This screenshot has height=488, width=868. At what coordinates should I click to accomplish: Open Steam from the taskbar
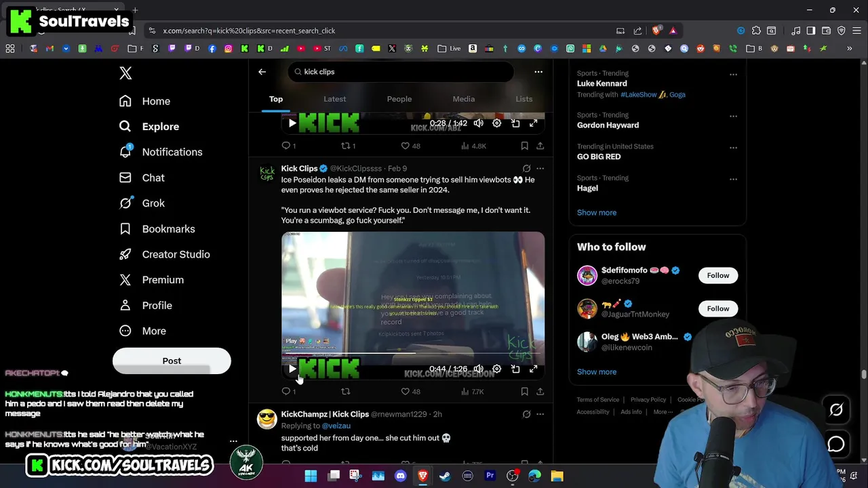(445, 476)
